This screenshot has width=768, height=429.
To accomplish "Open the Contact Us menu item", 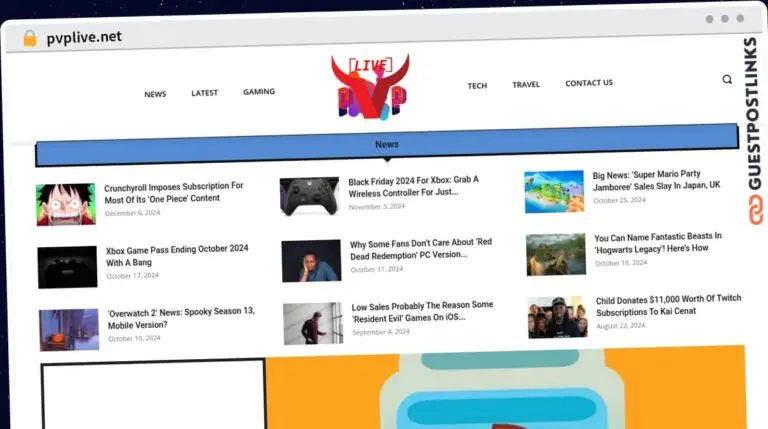I will [x=589, y=83].
